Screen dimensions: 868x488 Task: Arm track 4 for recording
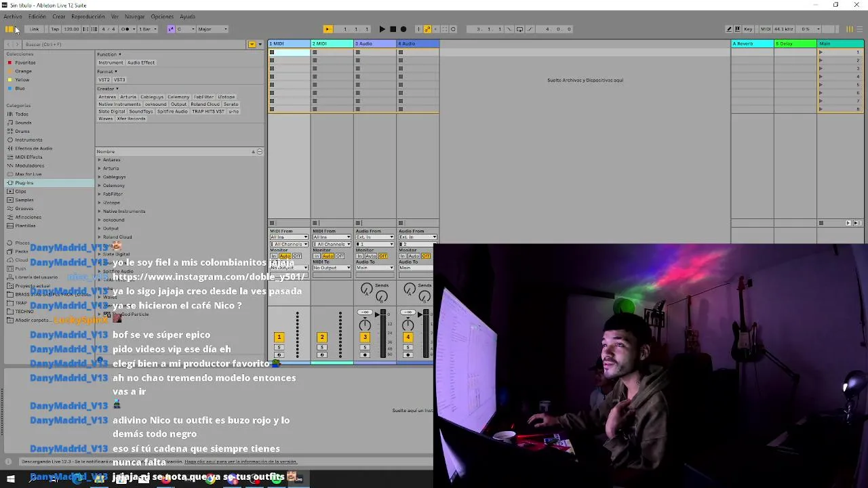coord(408,354)
